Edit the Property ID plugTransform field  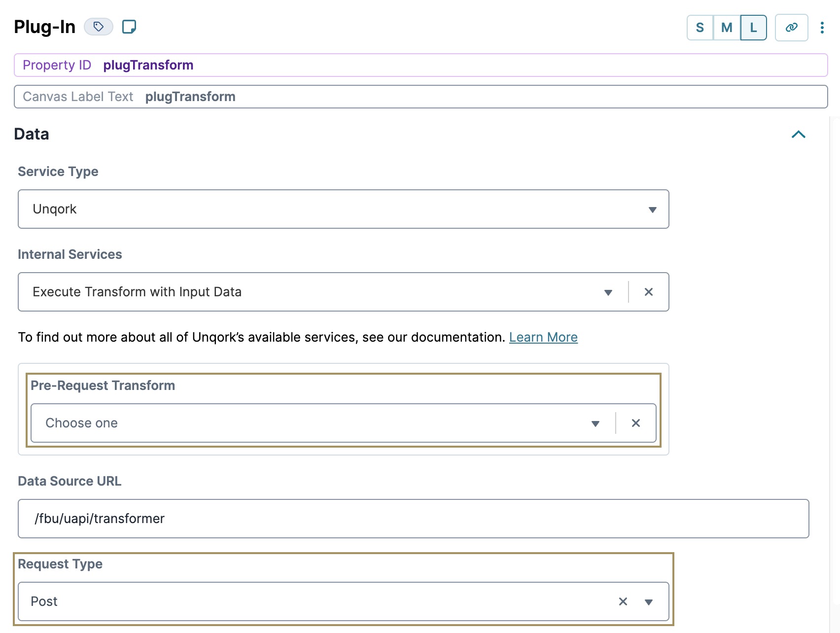[x=420, y=65]
